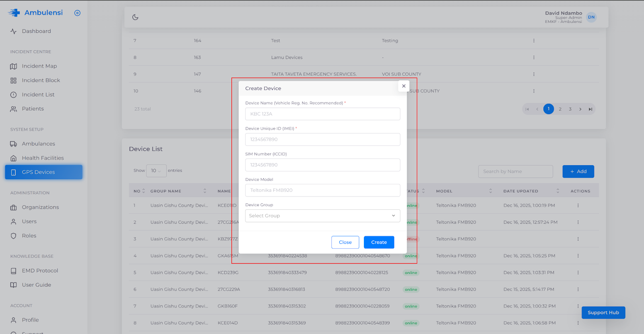The width and height of the screenshot is (644, 334).
Task: Toggle dark mode moon icon
Action: point(135,17)
